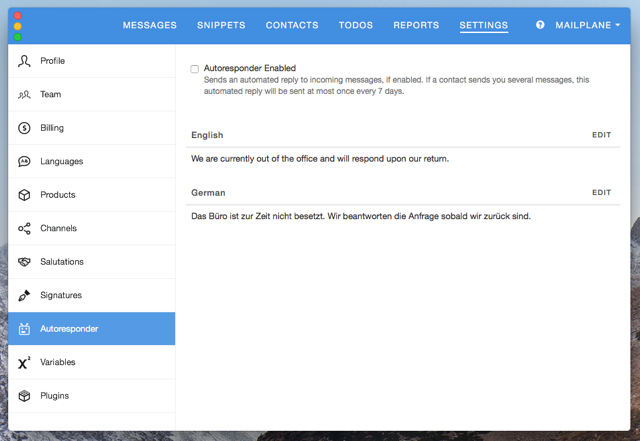Open the help question mark icon

pyautogui.click(x=540, y=25)
